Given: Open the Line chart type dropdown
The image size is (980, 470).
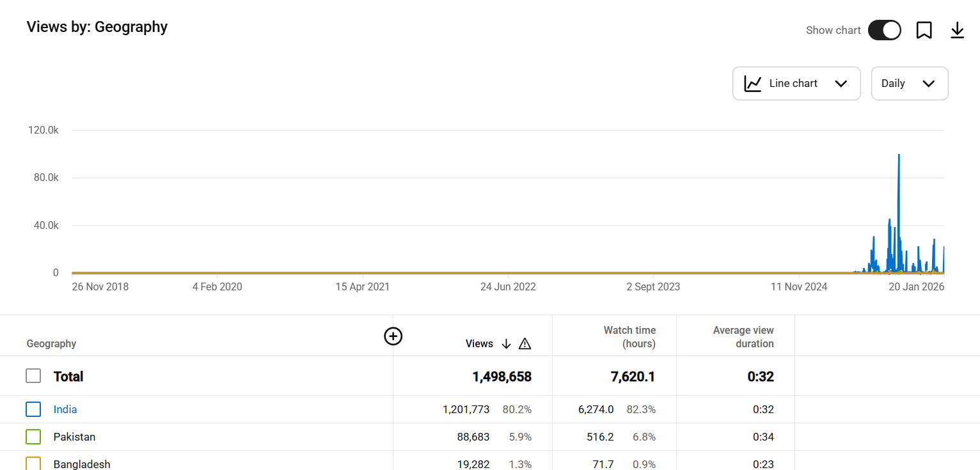Looking at the screenshot, I should tap(796, 84).
